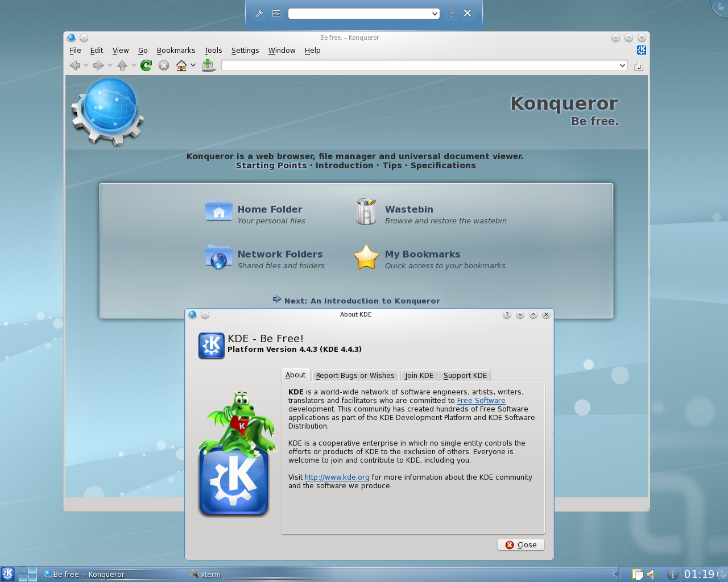This screenshot has width=728, height=582.
Task: Select the About tab in About KDE
Action: 296,375
